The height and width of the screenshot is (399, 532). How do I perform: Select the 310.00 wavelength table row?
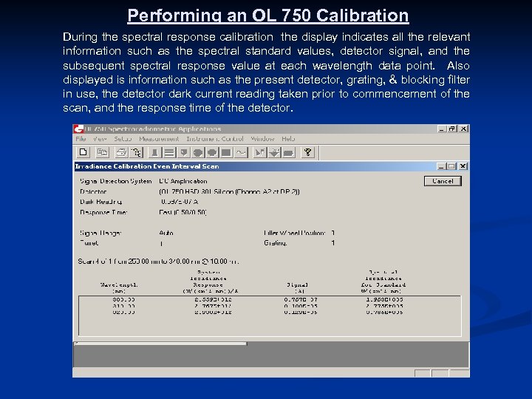click(x=270, y=306)
